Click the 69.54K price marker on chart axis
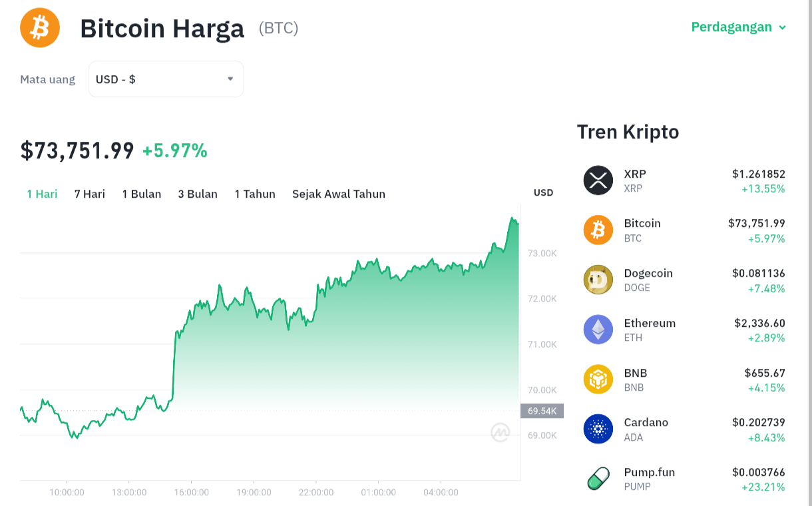The width and height of the screenshot is (812, 506). (x=542, y=411)
